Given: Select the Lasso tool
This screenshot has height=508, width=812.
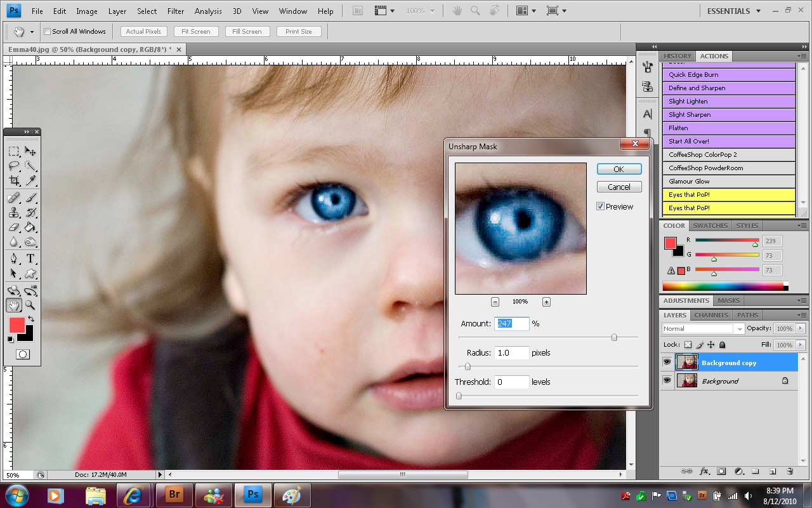Looking at the screenshot, I should point(14,166).
